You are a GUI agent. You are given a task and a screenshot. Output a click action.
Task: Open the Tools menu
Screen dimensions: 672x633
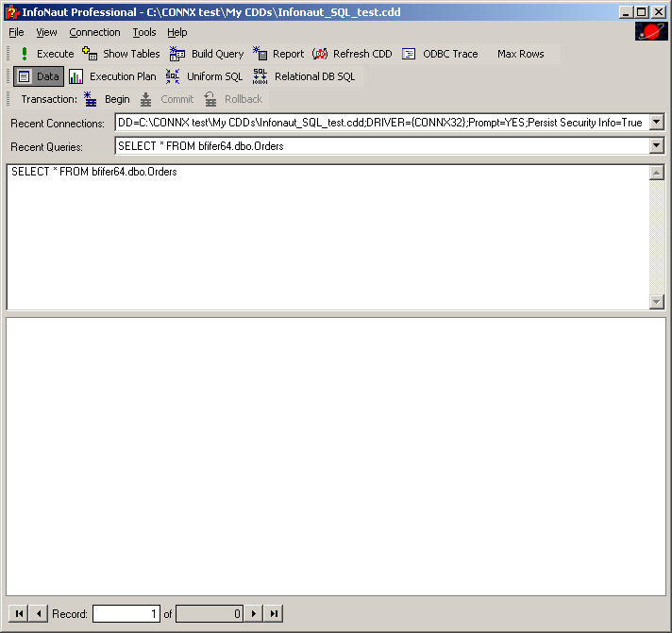144,33
